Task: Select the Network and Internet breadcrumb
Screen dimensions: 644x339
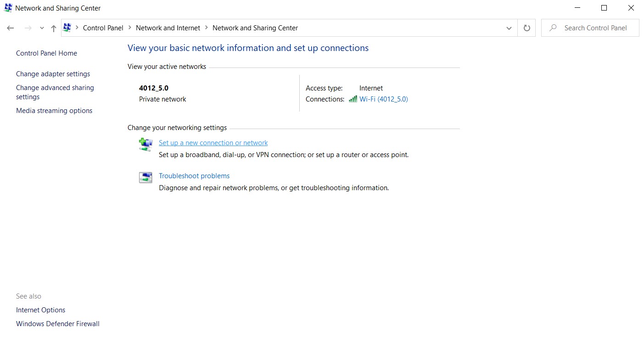Action: (x=168, y=28)
